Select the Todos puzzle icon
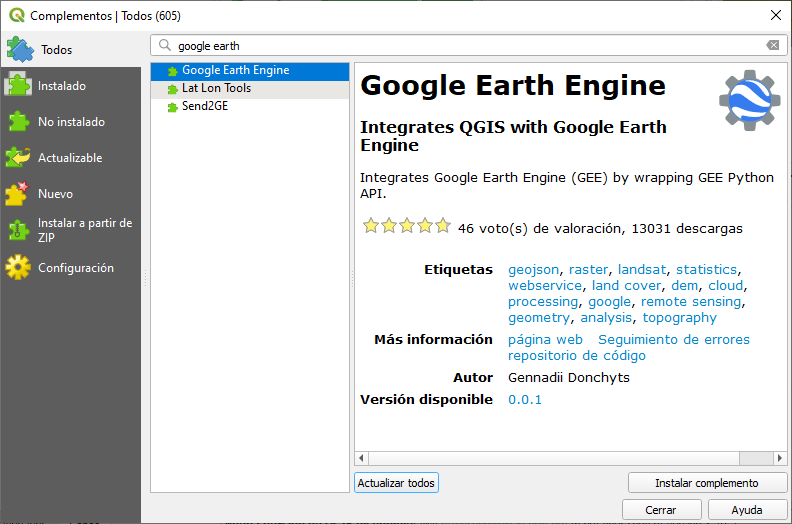Image resolution: width=792 pixels, height=524 pixels. coord(20,49)
